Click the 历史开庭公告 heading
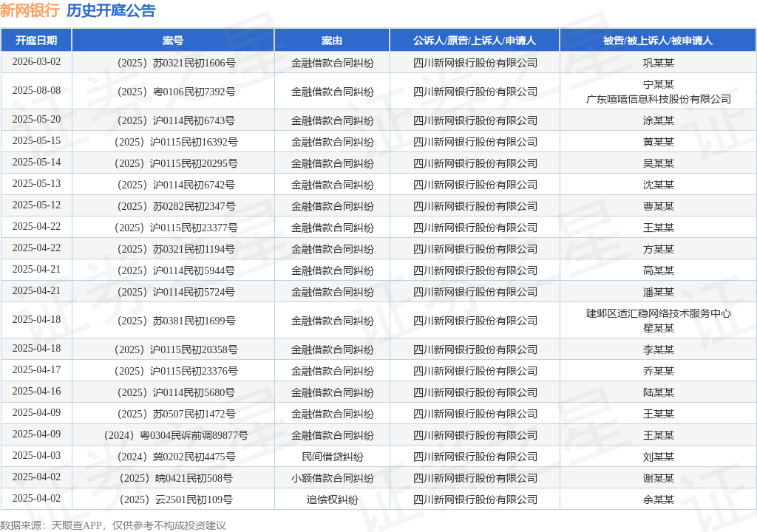Image resolution: width=757 pixels, height=532 pixels. pyautogui.click(x=111, y=10)
